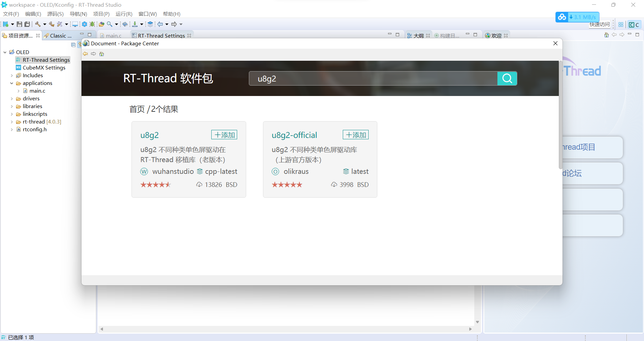This screenshot has width=644, height=341.
Task: Go forward in the Package Center dialog
Action: tap(93, 54)
